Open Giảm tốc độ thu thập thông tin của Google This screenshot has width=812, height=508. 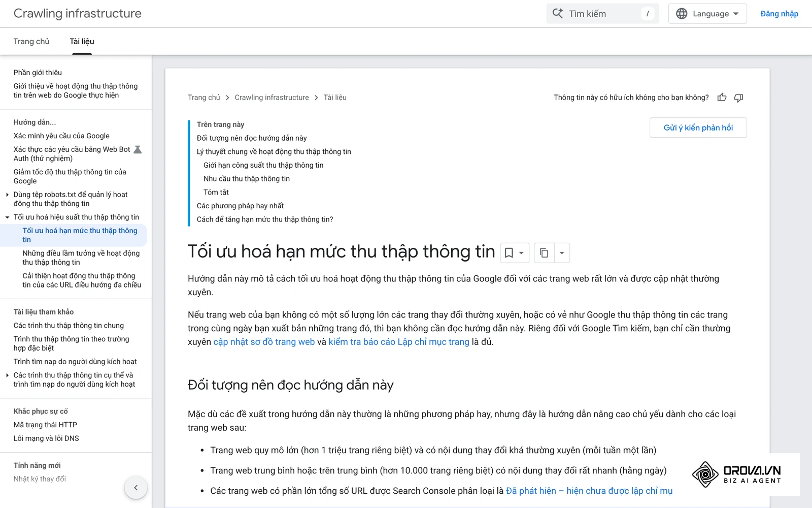(70, 177)
